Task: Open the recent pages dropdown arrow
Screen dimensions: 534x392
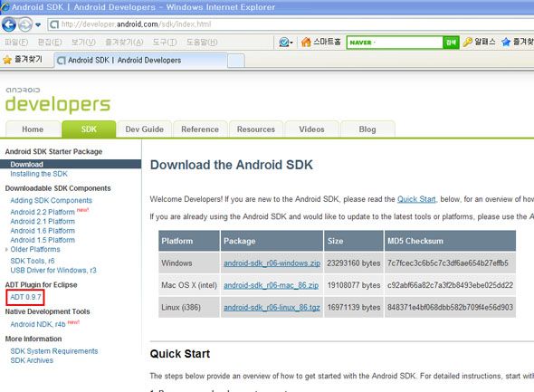Action: tap(38, 24)
